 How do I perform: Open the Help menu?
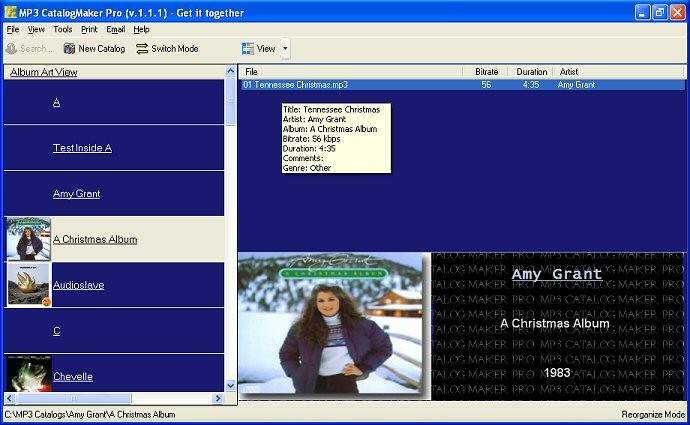coord(141,29)
